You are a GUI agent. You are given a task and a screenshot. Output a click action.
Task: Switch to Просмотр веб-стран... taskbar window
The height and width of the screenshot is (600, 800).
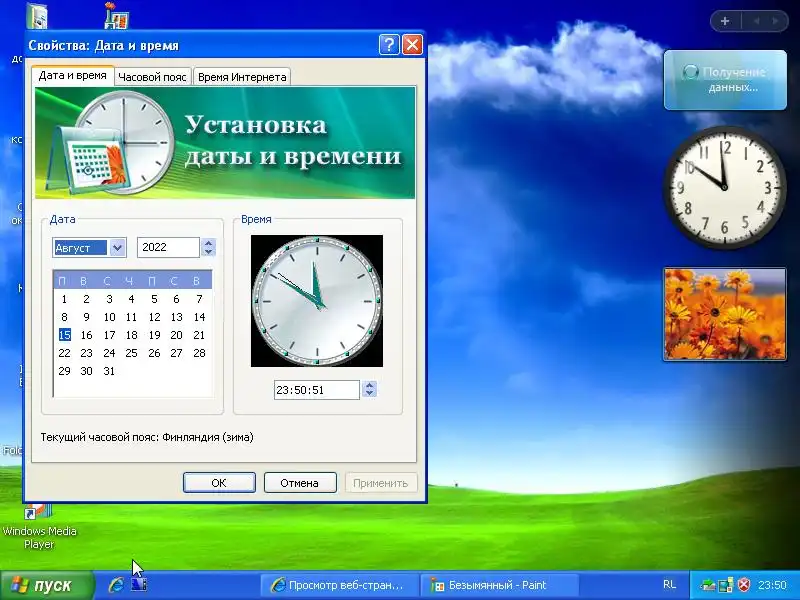coord(339,585)
